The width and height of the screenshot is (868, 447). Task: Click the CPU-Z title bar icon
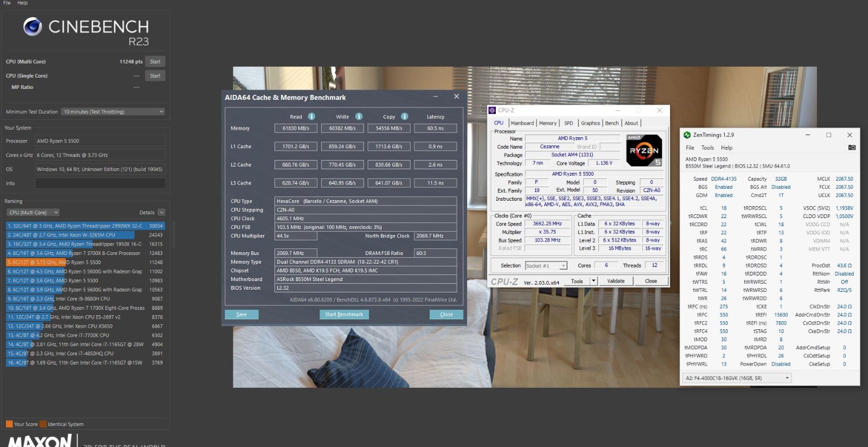[493, 110]
